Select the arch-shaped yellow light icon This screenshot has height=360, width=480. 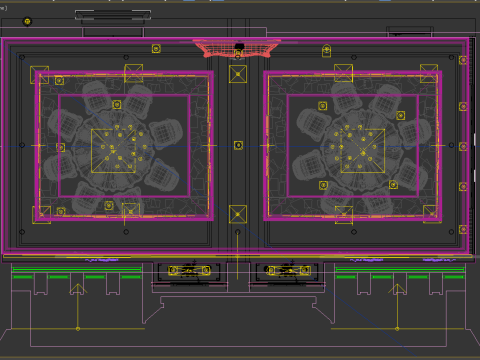coord(327,51)
